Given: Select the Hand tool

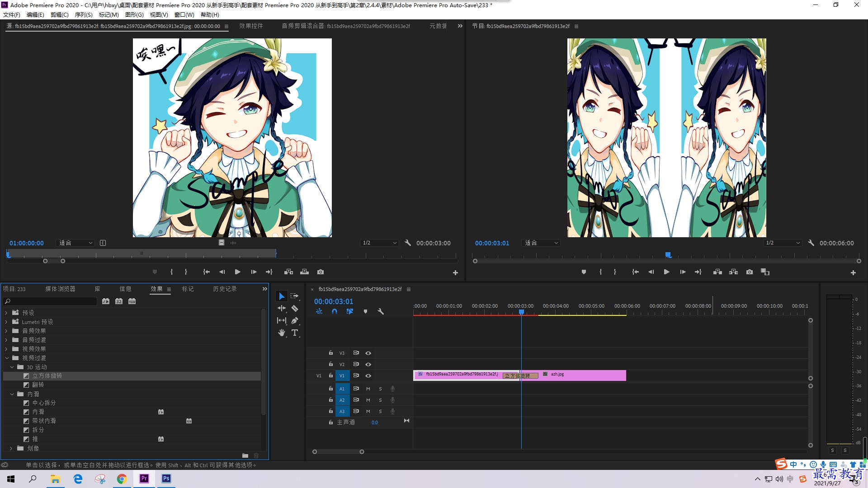Looking at the screenshot, I should (x=282, y=333).
